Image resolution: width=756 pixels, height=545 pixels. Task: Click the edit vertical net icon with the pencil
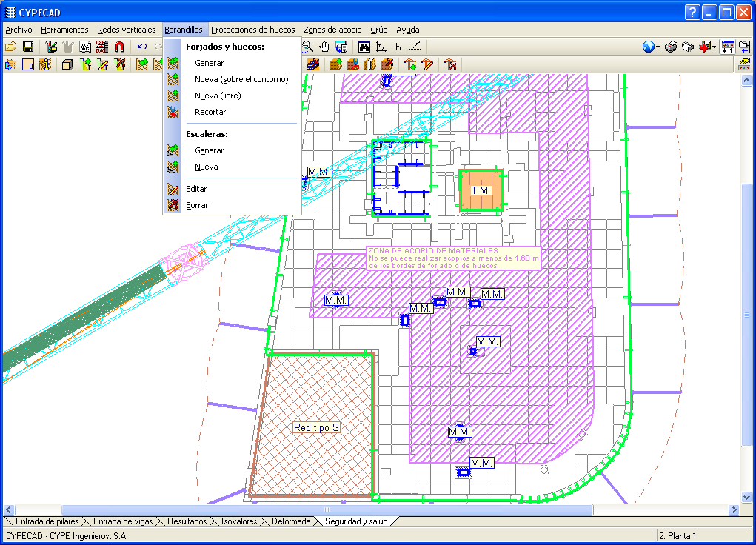103,64
